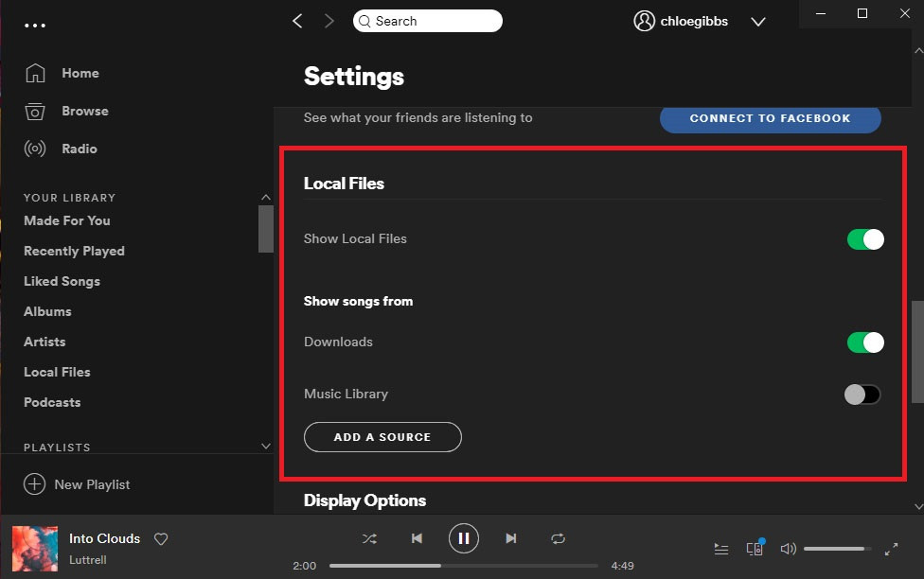Pause the current song
This screenshot has height=579, width=924.
tap(464, 538)
